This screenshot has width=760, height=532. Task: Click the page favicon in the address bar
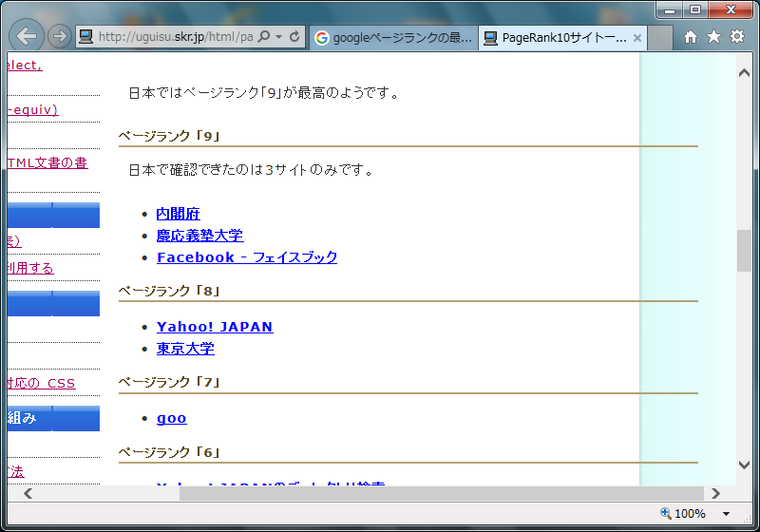tap(85, 37)
